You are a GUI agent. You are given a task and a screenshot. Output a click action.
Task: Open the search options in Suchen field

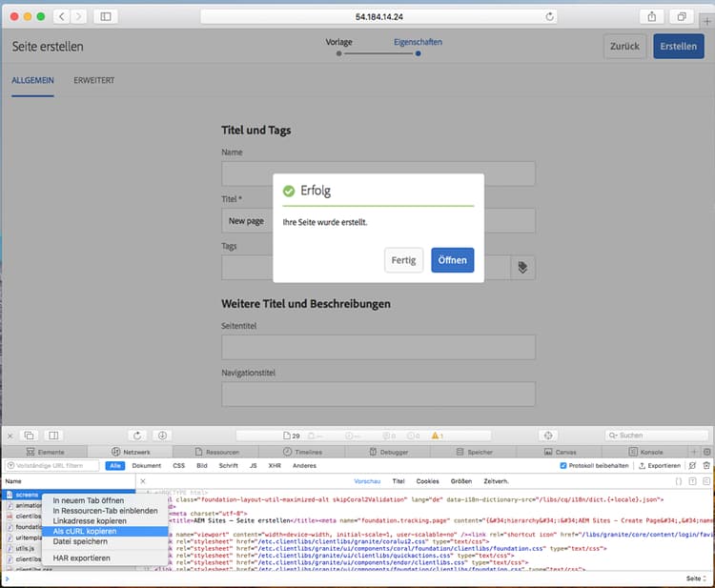tap(613, 436)
